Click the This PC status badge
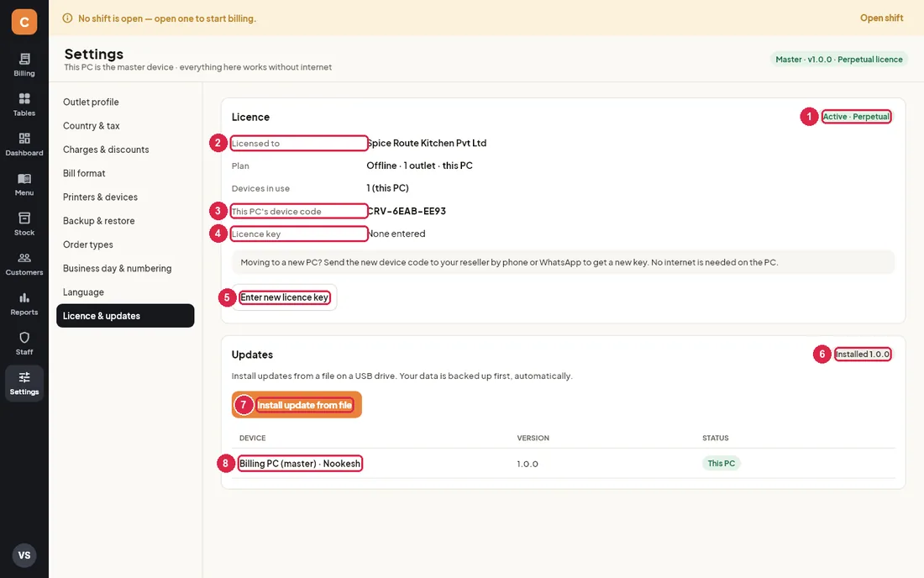 [x=722, y=463]
